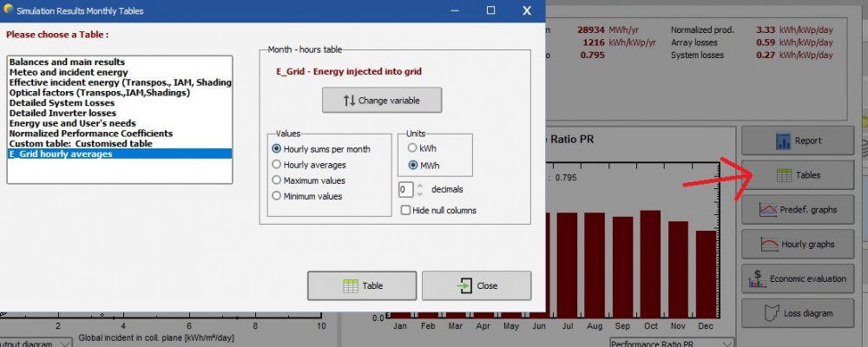Click the Table button in dialog
Viewport: 868px width, 347px height.
point(361,285)
